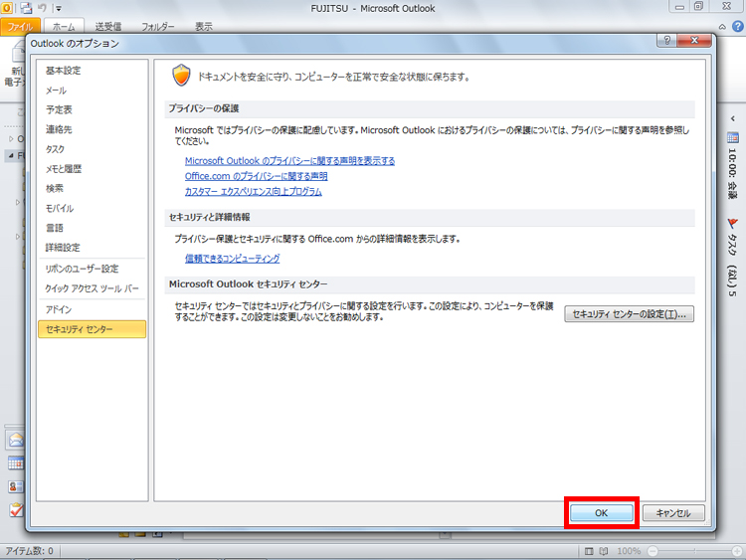Expand the first folder group in navigation pane

click(x=11, y=139)
